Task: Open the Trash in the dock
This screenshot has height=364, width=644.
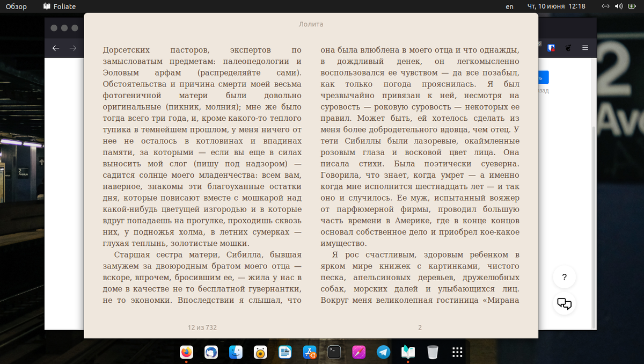Action: 433,352
